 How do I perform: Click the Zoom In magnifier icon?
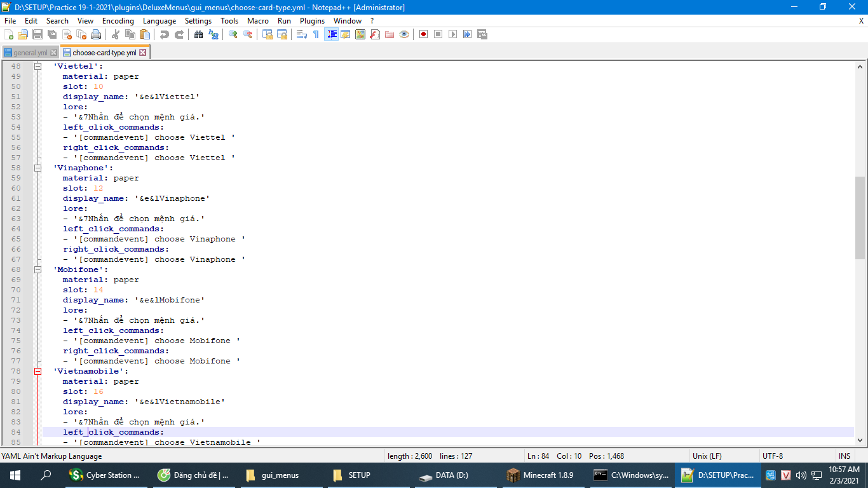[233, 34]
